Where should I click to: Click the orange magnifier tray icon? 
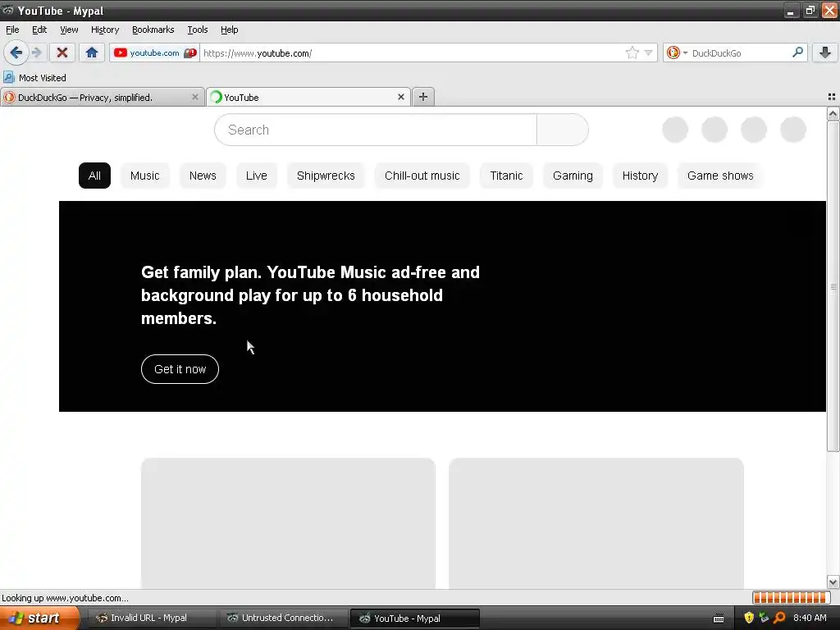779,618
